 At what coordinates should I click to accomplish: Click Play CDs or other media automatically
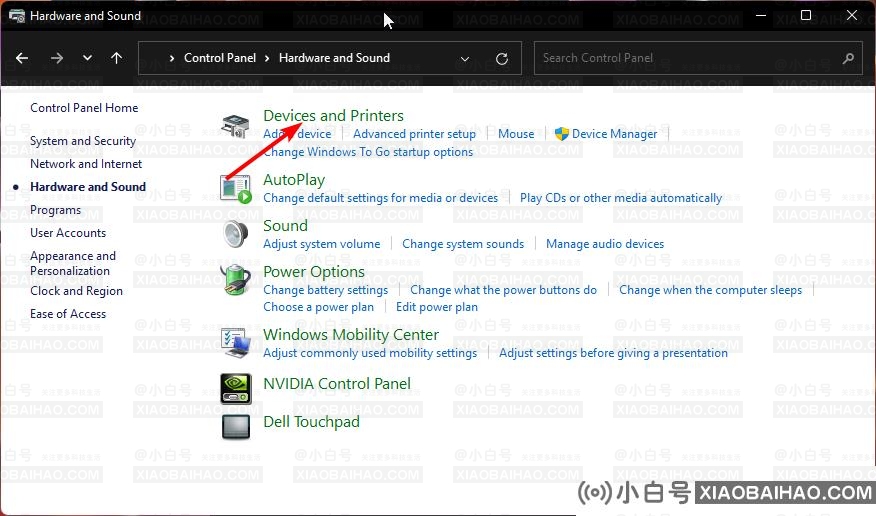[x=621, y=198]
